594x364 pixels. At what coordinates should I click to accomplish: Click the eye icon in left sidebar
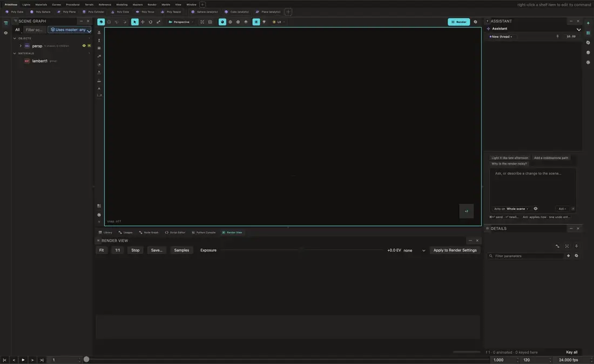tap(6, 33)
